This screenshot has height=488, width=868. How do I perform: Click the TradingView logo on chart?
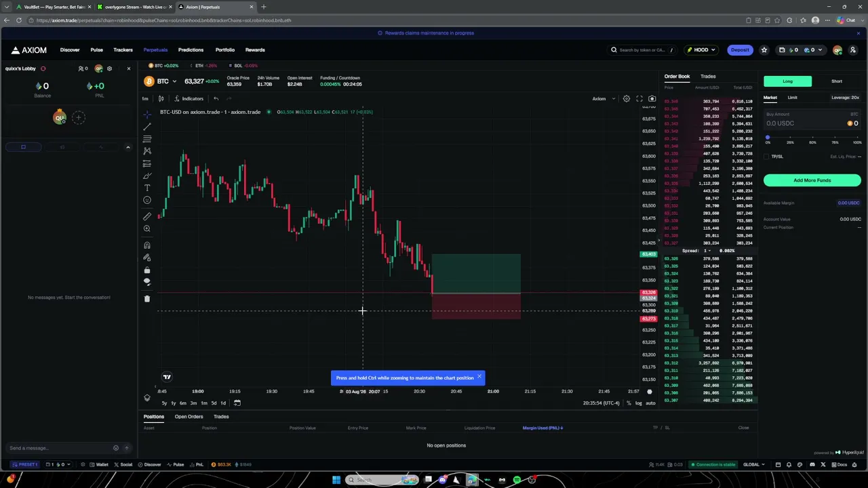pos(167,377)
